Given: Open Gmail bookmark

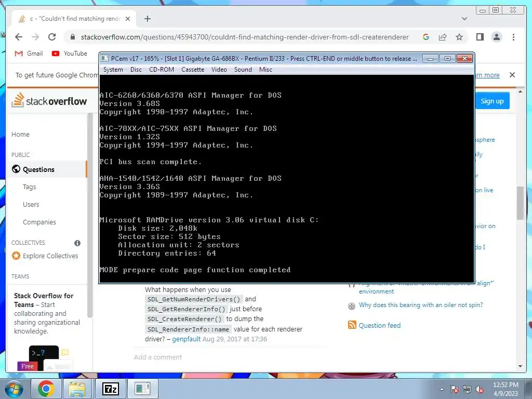Looking at the screenshot, I should (x=29, y=54).
